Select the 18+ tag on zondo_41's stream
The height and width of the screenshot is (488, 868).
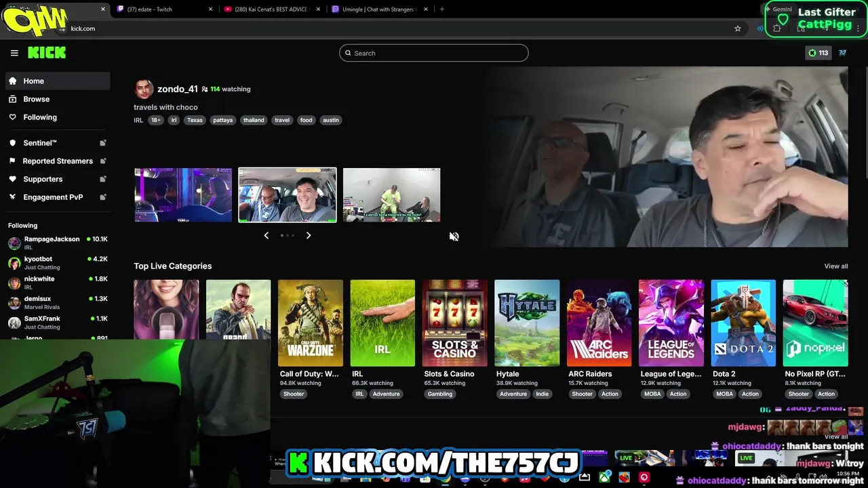click(156, 120)
